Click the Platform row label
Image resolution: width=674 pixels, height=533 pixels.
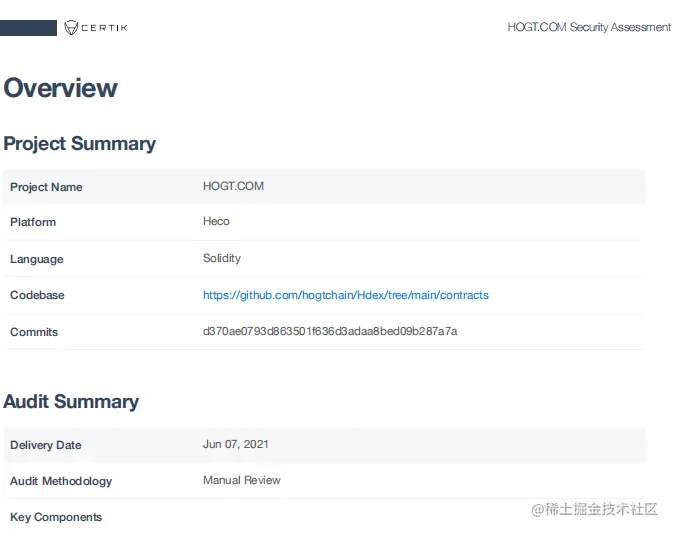33,222
